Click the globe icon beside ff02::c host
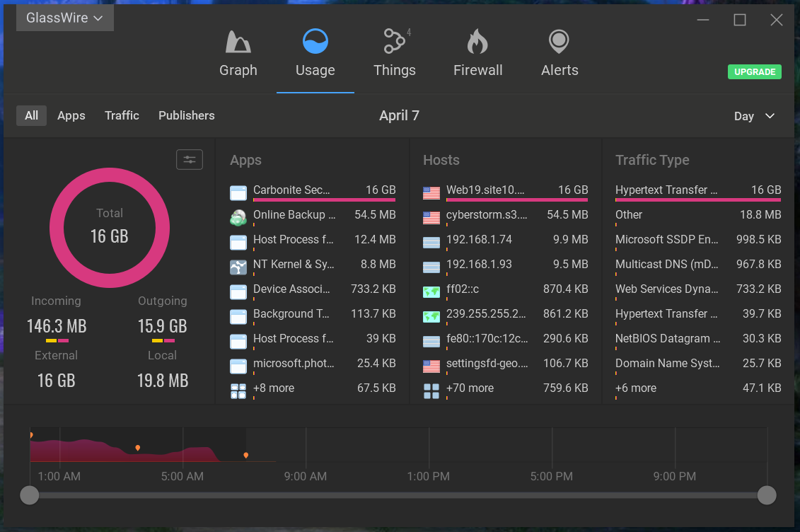800x532 pixels. (431, 289)
